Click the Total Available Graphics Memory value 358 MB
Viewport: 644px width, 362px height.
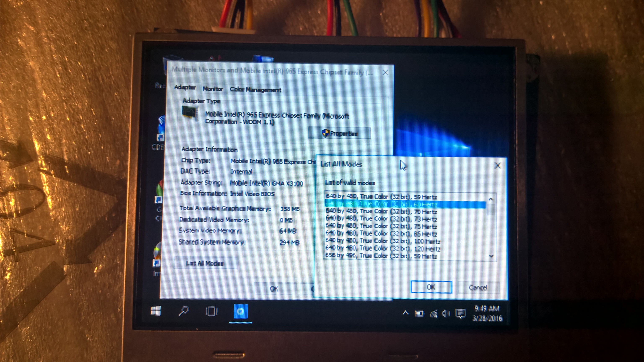[290, 209]
